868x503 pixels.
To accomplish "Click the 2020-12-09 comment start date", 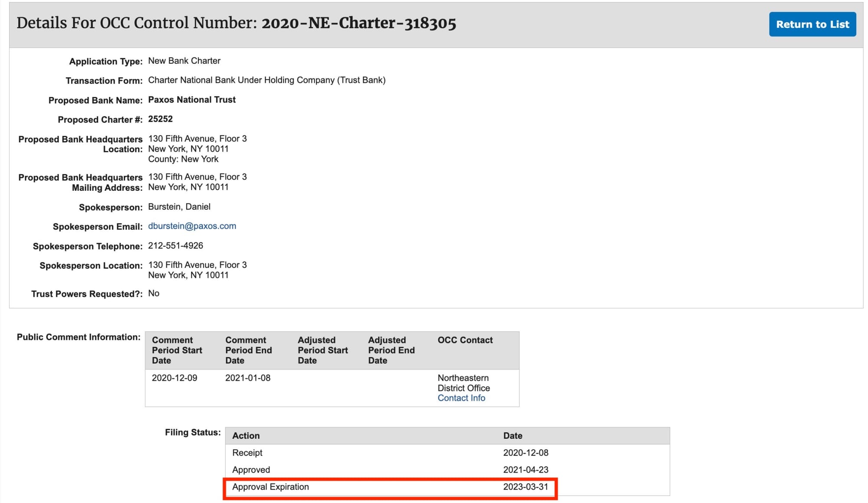I will [x=174, y=378].
